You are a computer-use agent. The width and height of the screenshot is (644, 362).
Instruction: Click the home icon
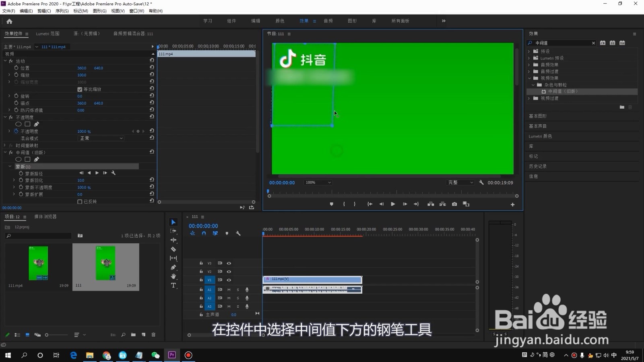[9, 21]
